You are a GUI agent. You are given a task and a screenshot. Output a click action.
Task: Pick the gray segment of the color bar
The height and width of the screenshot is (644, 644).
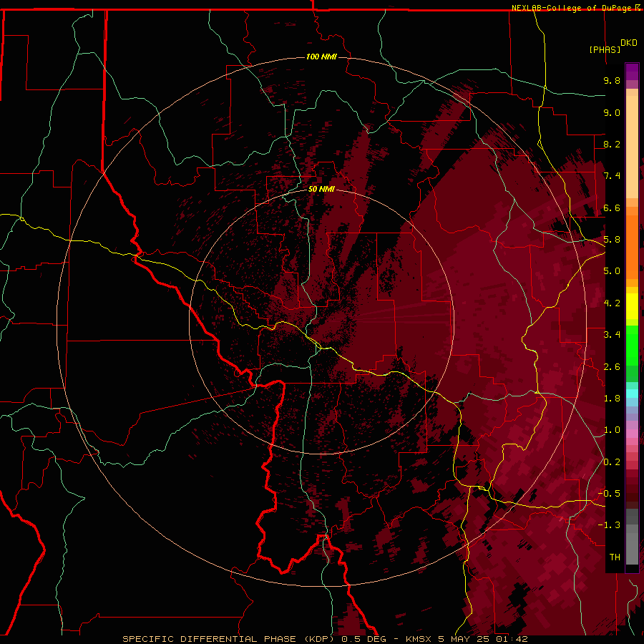click(632, 538)
